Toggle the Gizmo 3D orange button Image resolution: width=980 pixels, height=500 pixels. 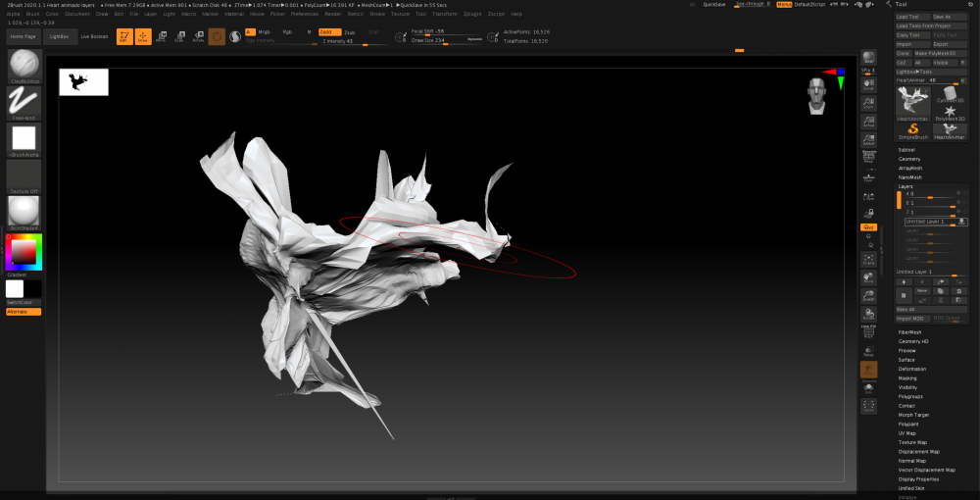(217, 37)
